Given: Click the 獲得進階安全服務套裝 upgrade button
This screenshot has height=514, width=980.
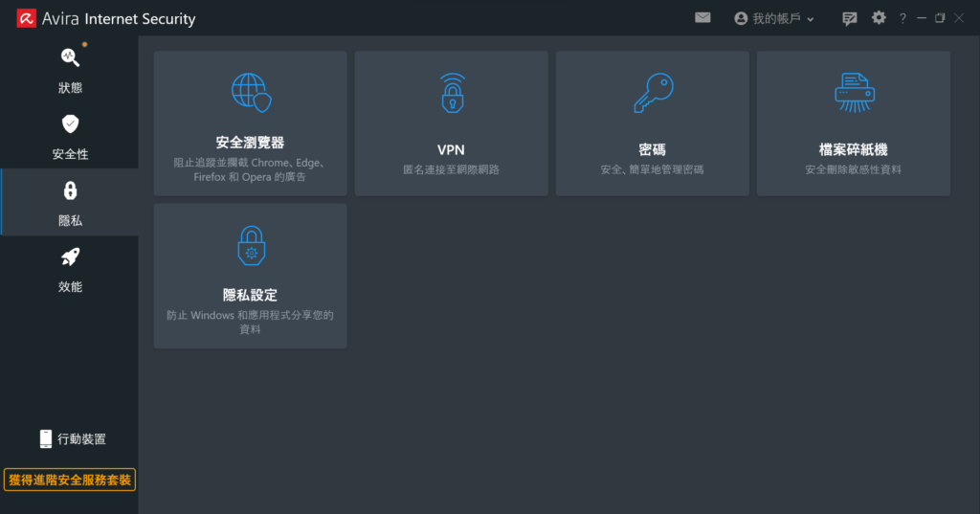Looking at the screenshot, I should click(x=70, y=480).
